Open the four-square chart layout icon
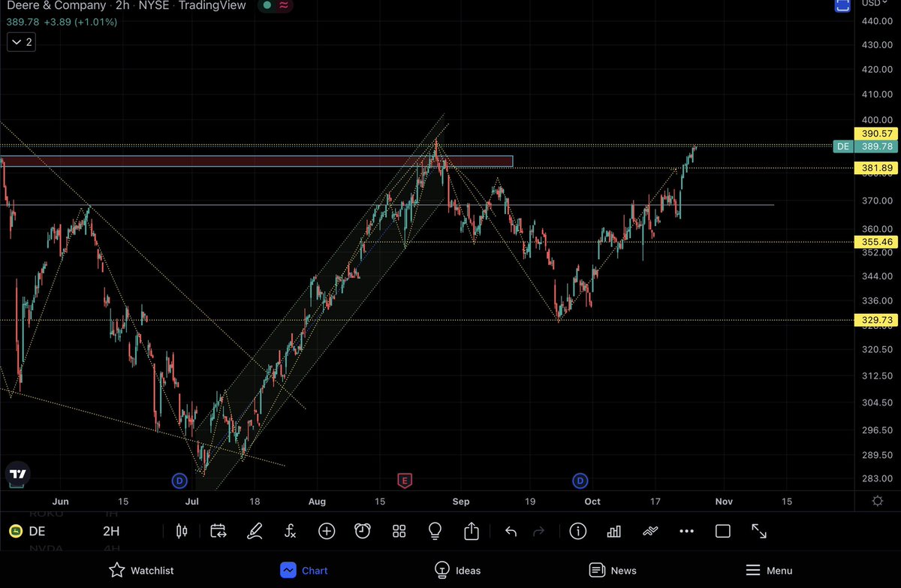This screenshot has height=588, width=901. point(399,532)
